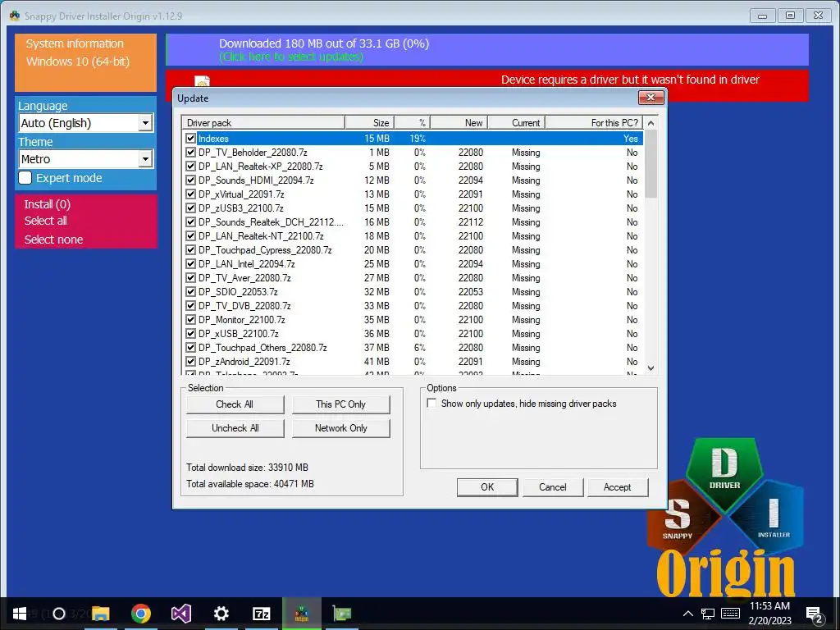The height and width of the screenshot is (630, 840).
Task: Click the driver list scrollbar thumb
Action: pos(651,164)
